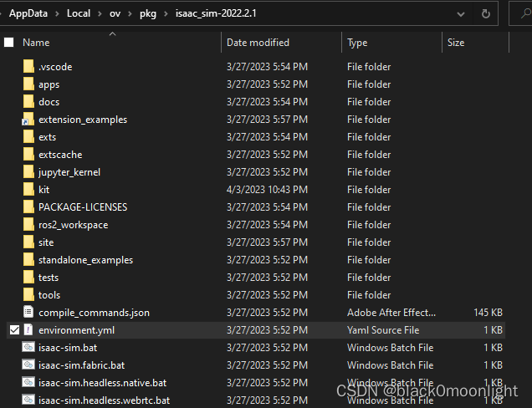Select the tests folder name

coord(49,278)
